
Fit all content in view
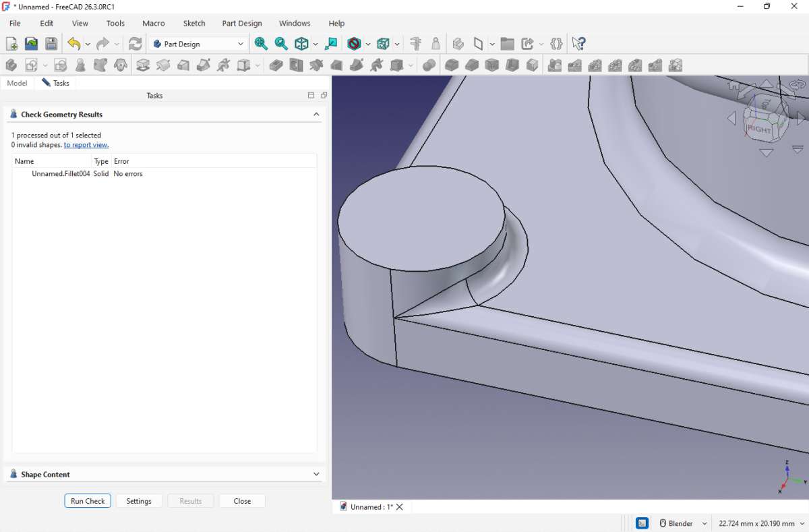point(261,44)
